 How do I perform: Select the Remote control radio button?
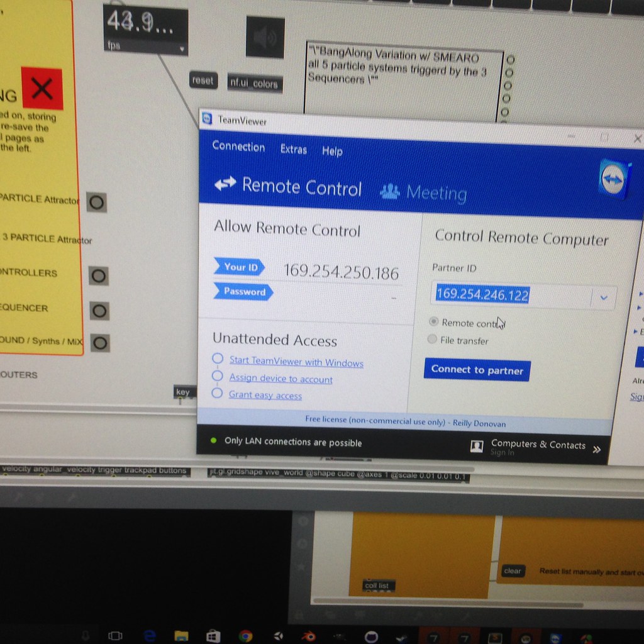pos(434,321)
